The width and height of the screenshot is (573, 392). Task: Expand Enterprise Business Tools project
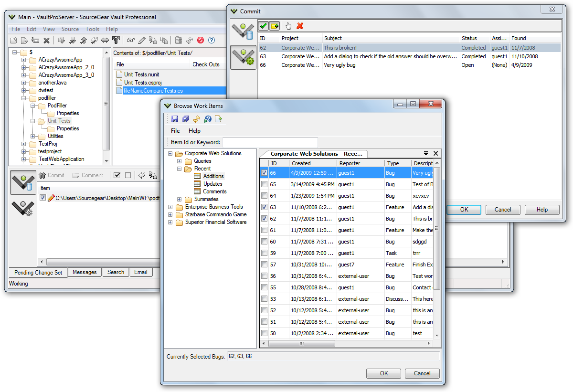pos(170,207)
